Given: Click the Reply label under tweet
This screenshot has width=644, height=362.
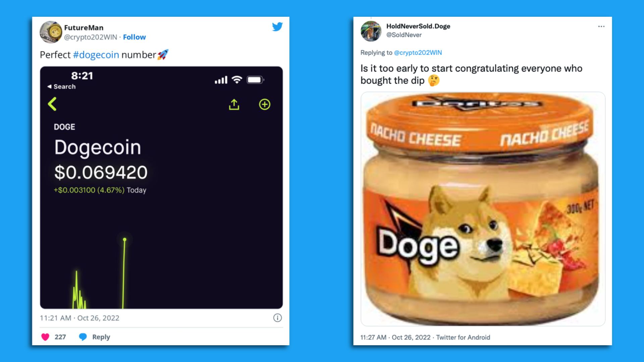Looking at the screenshot, I should [x=101, y=337].
